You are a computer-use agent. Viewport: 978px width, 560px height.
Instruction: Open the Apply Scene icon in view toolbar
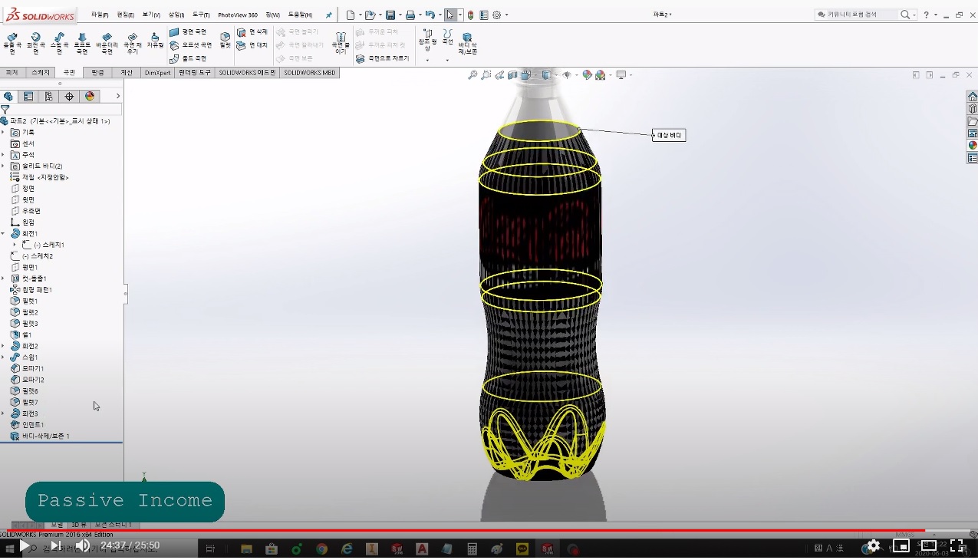click(x=600, y=75)
